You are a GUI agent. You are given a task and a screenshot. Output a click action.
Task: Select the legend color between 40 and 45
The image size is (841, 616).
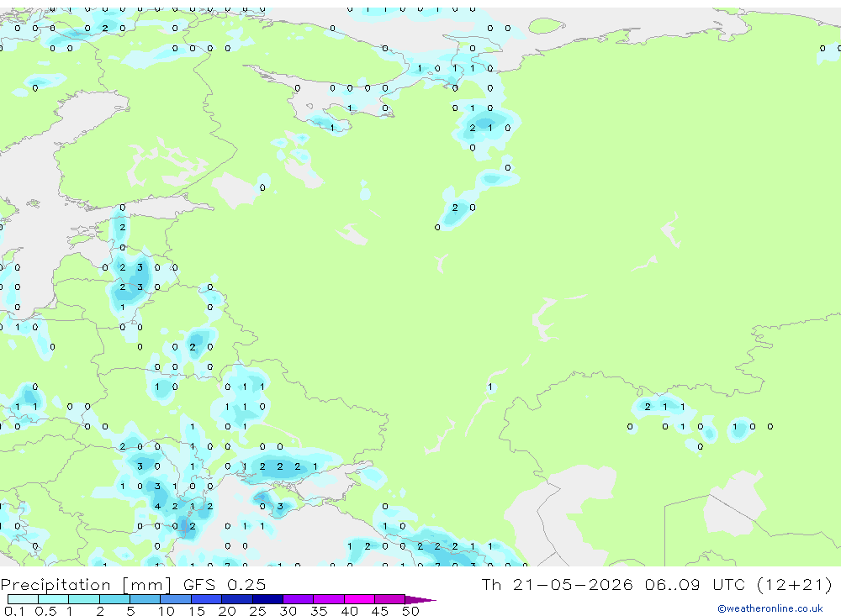point(359,599)
